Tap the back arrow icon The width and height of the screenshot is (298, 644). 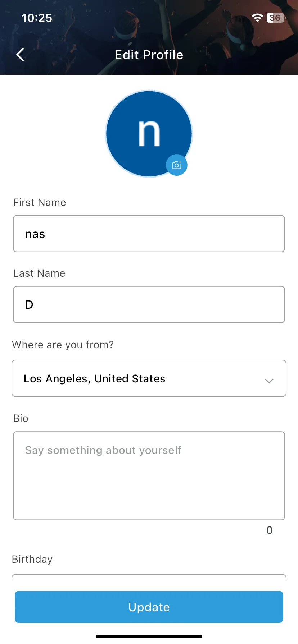tap(20, 55)
